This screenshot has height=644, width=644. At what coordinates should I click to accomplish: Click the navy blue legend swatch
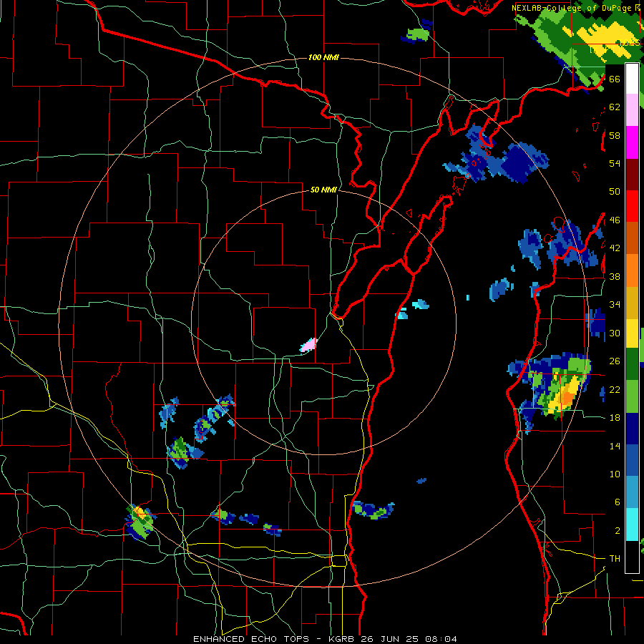(x=632, y=429)
